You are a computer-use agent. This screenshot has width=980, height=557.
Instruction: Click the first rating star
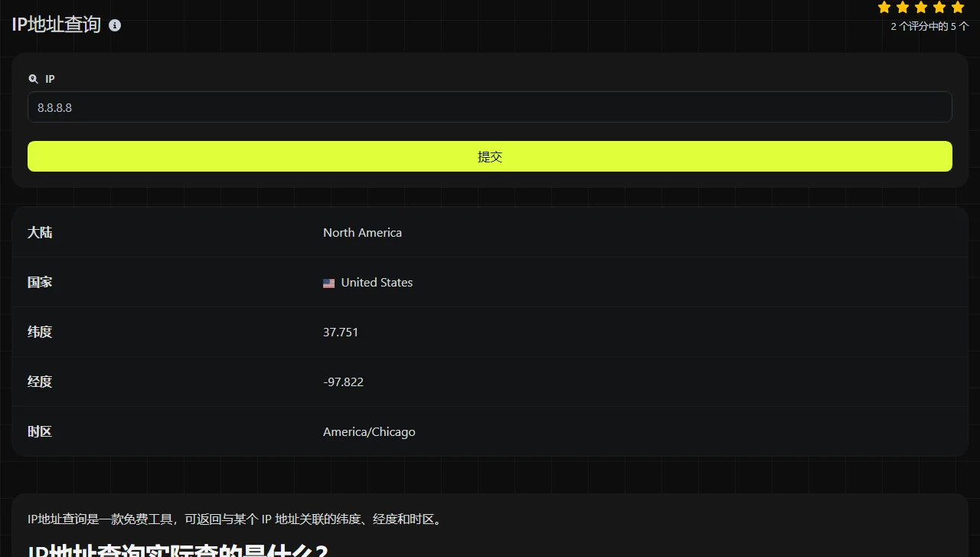point(884,8)
